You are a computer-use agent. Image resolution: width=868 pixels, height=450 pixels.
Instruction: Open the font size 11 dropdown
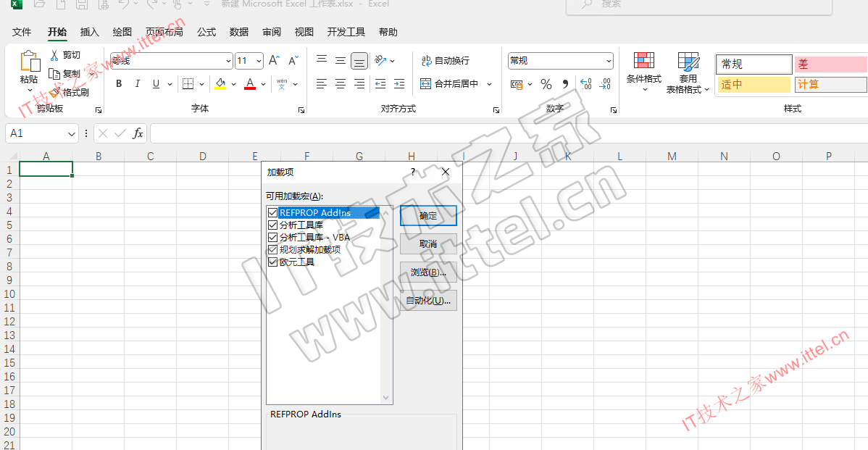coord(259,61)
